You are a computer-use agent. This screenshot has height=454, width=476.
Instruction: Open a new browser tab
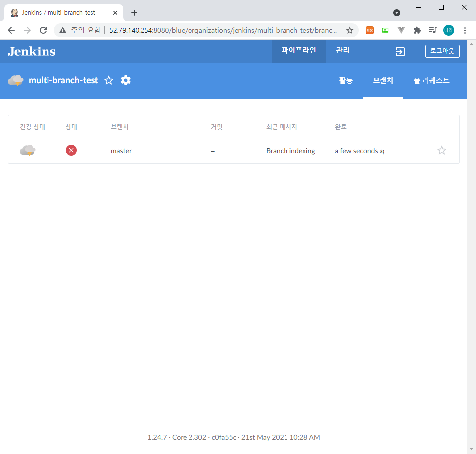[x=134, y=13]
